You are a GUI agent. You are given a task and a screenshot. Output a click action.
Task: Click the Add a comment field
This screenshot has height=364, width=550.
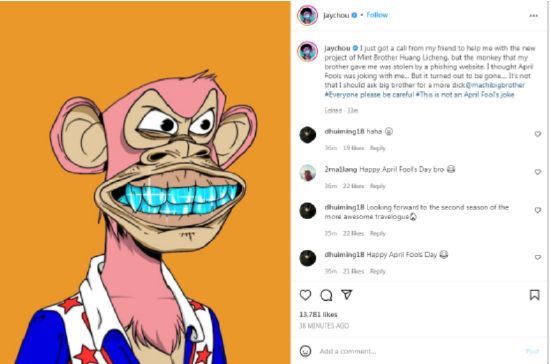[417, 351]
